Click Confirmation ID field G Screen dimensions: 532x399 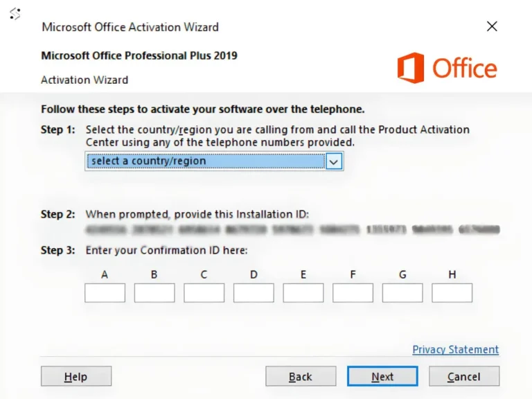(402, 293)
